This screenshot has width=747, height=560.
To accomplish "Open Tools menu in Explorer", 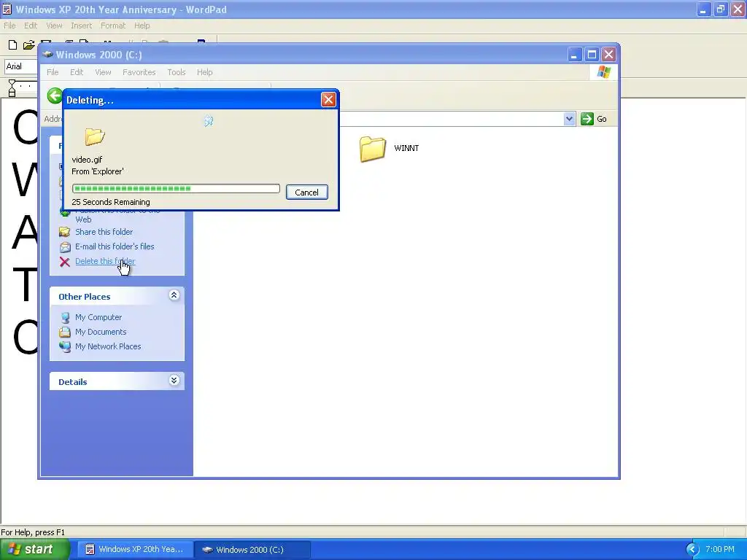I will click(x=177, y=72).
